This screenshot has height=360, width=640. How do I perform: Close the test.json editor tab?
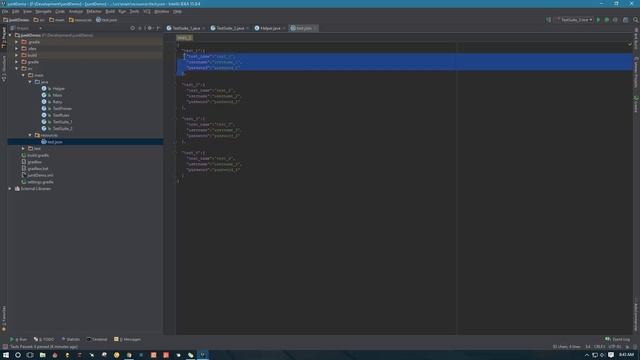pos(315,28)
